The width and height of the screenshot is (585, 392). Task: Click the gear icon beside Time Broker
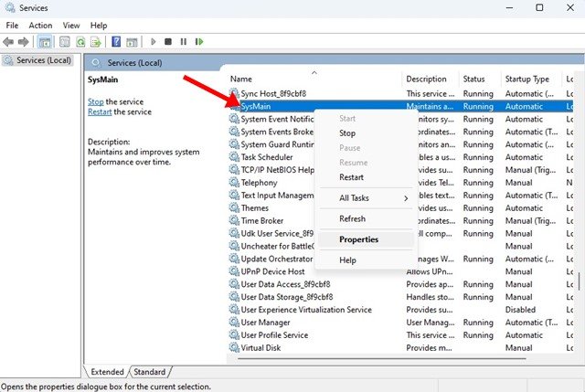pyautogui.click(x=234, y=220)
